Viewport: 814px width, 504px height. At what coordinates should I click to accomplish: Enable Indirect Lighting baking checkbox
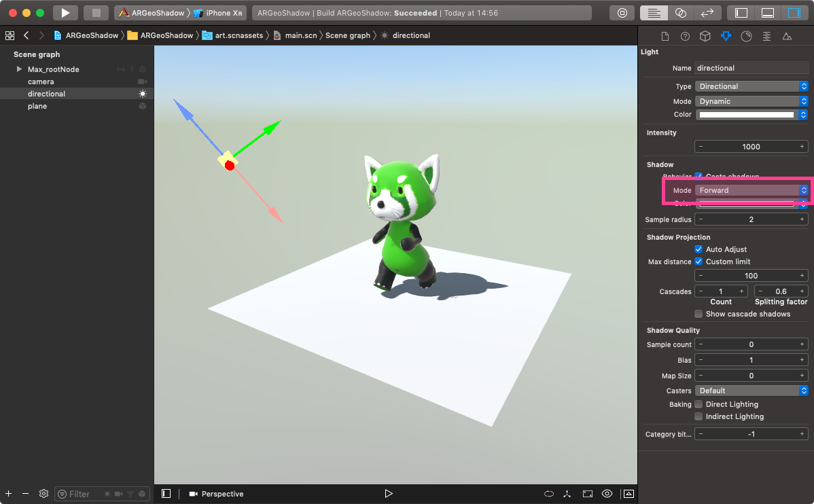click(698, 416)
